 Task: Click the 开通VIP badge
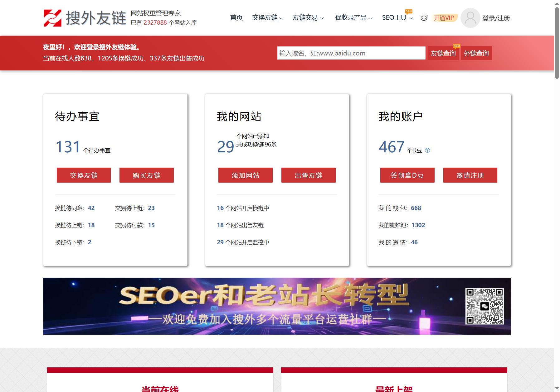pos(444,18)
